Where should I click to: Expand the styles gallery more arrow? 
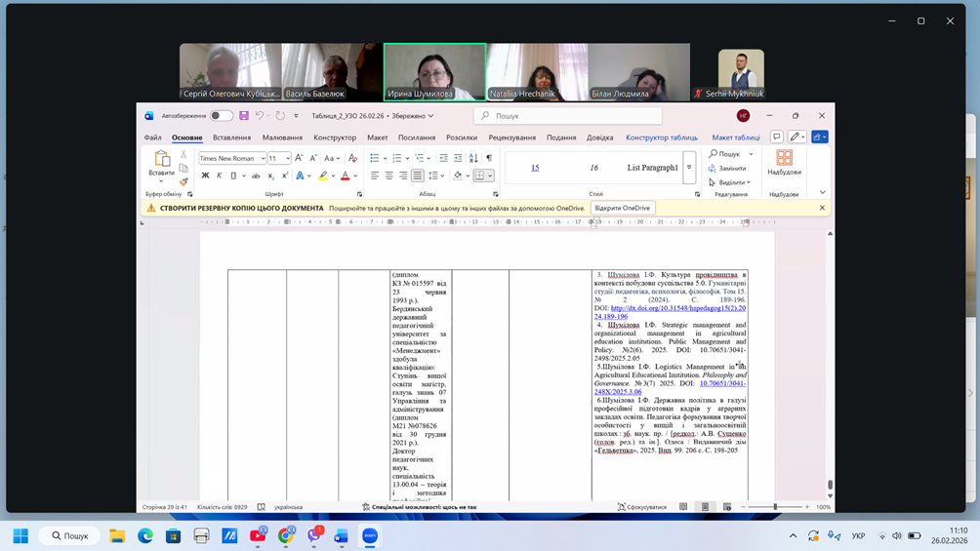point(689,168)
